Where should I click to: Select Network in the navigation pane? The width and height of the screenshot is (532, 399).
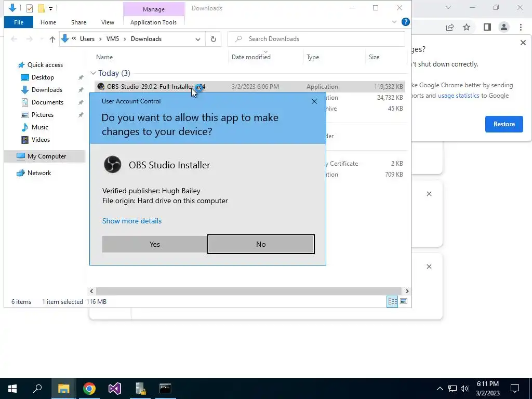coord(39,172)
